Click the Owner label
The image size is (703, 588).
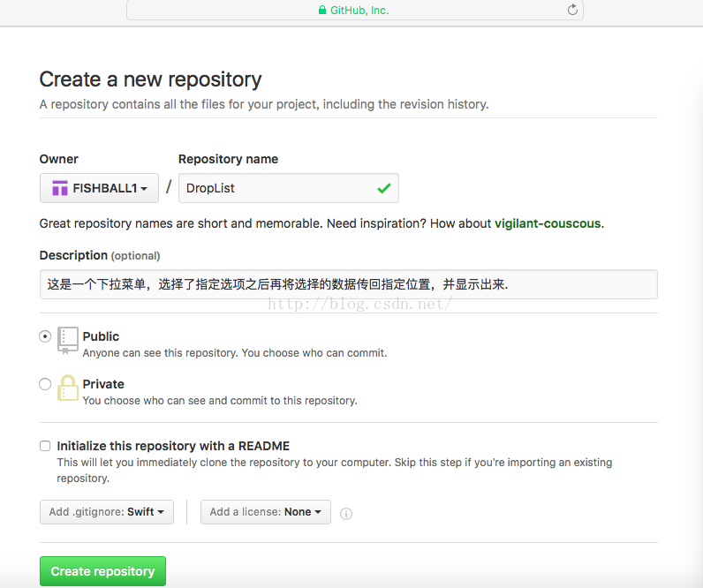click(x=59, y=159)
